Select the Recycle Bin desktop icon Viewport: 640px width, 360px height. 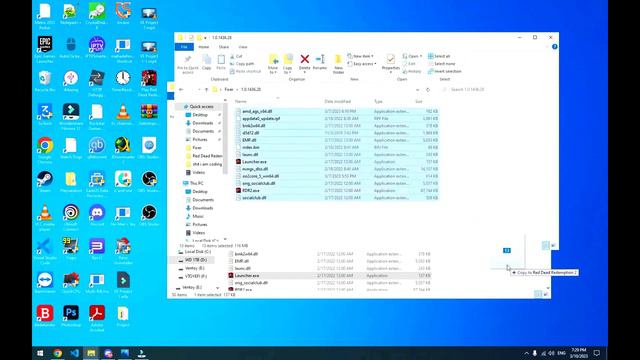(x=45, y=81)
